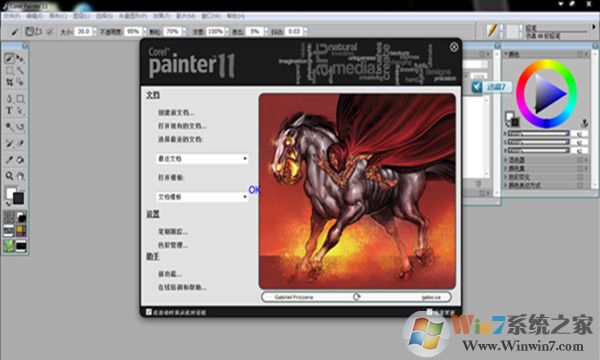Select the Layer Adjuster tool in the toolbox
Screen dimensions: 600x360
(x=20, y=59)
